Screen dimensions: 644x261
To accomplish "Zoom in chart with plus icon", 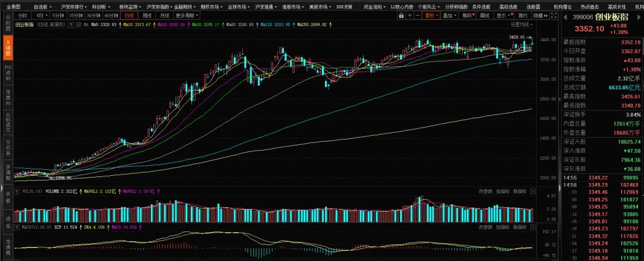I will (x=410, y=15).
